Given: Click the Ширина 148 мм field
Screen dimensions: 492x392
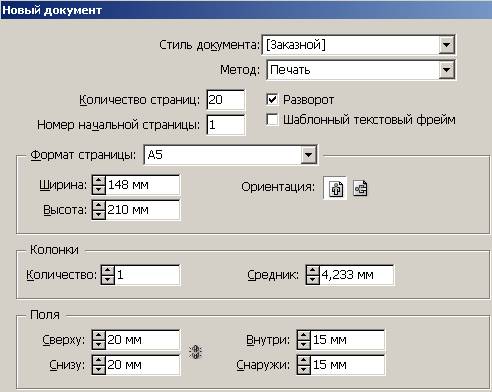Looking at the screenshot, I should coord(143,185).
